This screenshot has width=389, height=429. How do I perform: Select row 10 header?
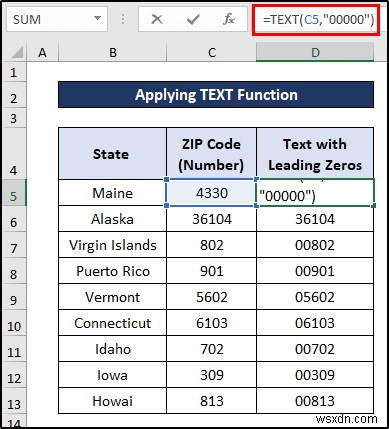[x=14, y=322]
